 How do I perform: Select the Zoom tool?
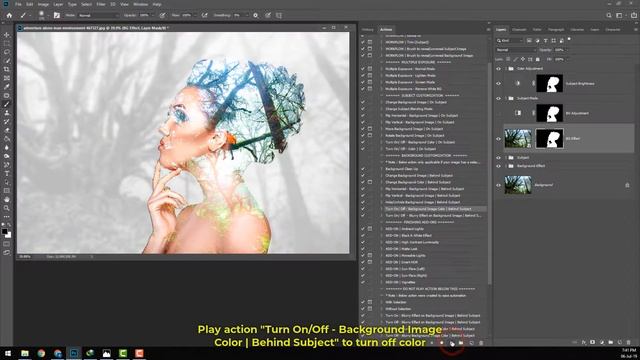click(x=7, y=208)
